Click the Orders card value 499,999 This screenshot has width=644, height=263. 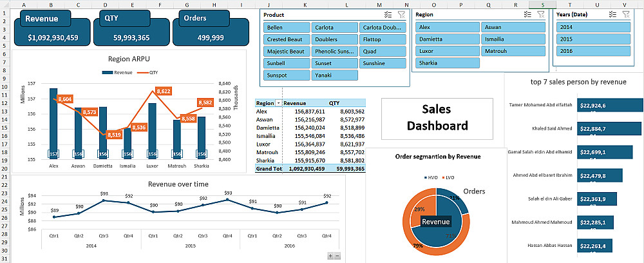click(209, 38)
